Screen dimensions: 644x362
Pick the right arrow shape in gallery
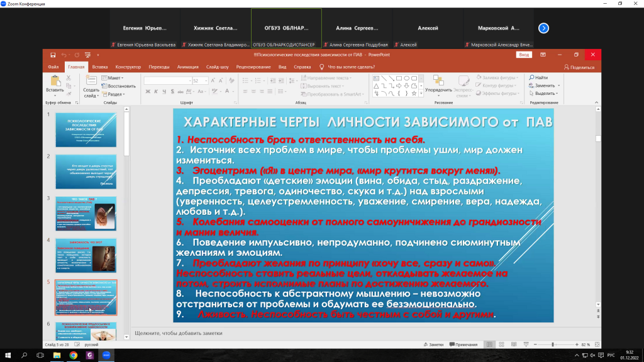[399, 85]
